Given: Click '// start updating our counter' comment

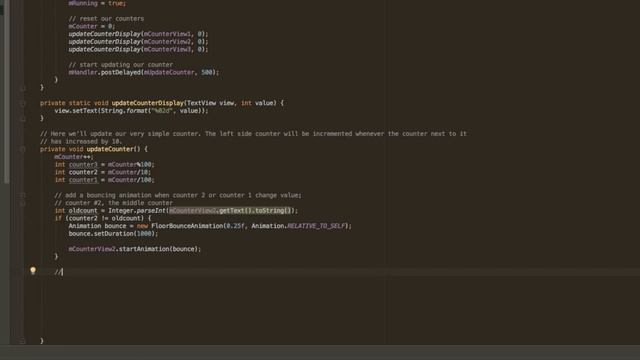Looking at the screenshot, I should (121, 65).
